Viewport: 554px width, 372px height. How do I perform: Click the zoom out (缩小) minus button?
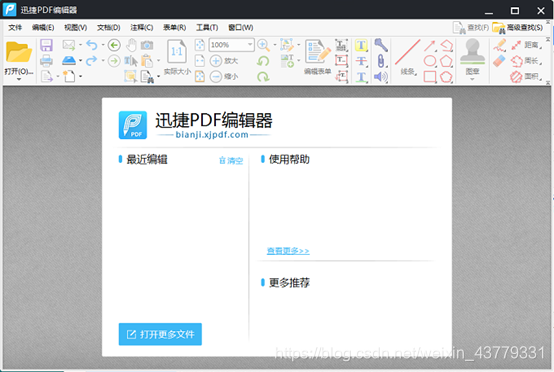(x=216, y=76)
